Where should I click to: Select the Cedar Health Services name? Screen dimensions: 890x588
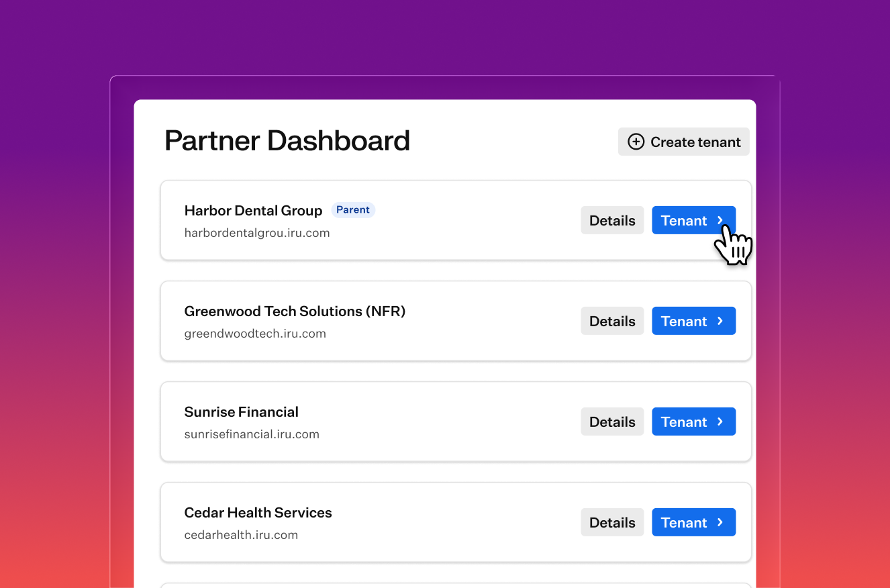pos(258,513)
